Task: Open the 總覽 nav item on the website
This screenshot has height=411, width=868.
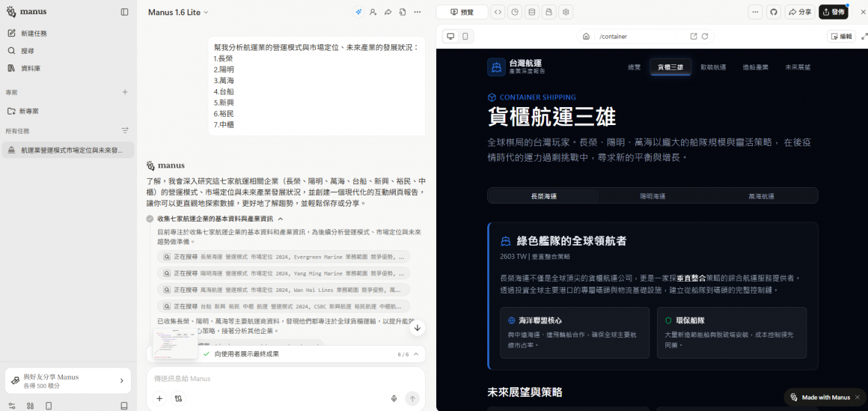Action: (634, 67)
